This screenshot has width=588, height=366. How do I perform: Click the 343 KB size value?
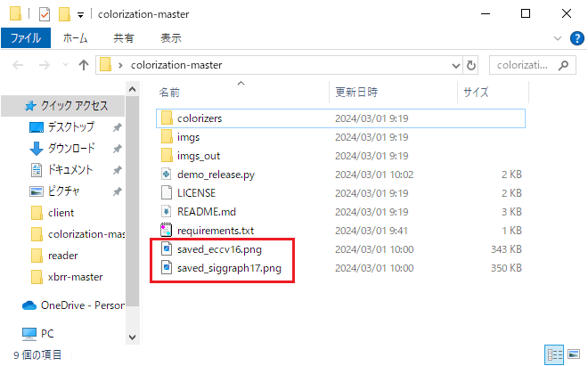506,249
